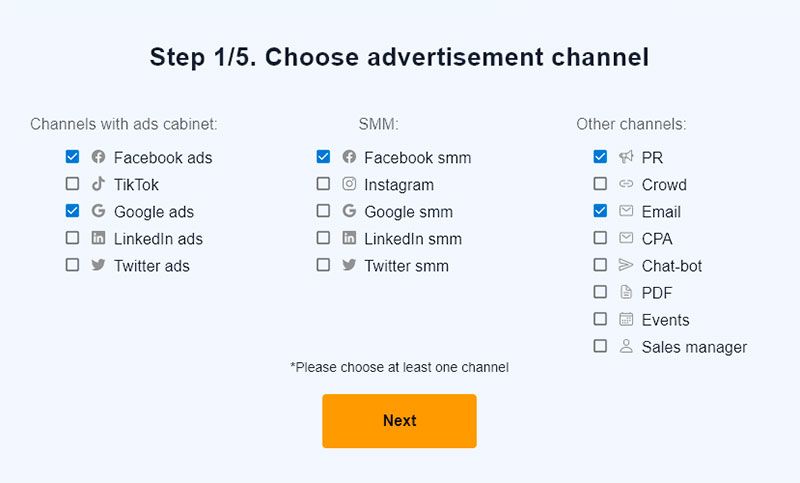Uncheck the Email channel checkbox
The height and width of the screenshot is (483, 800).
click(x=600, y=211)
